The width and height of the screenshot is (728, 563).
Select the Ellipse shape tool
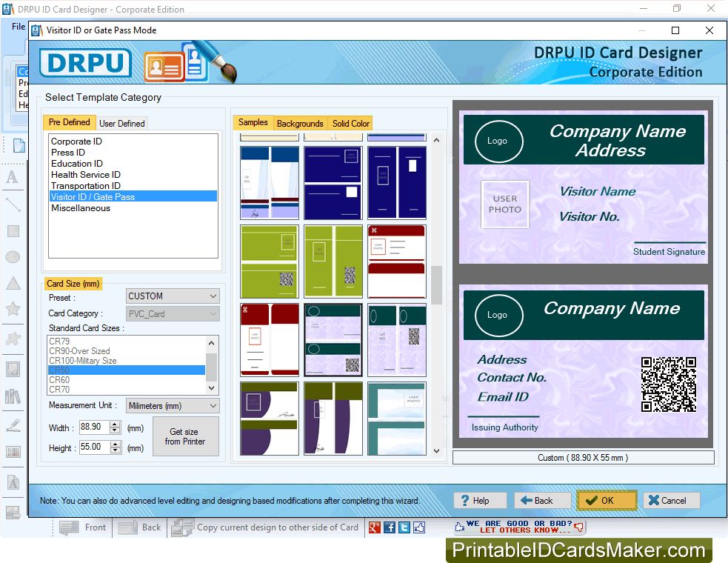[13, 256]
